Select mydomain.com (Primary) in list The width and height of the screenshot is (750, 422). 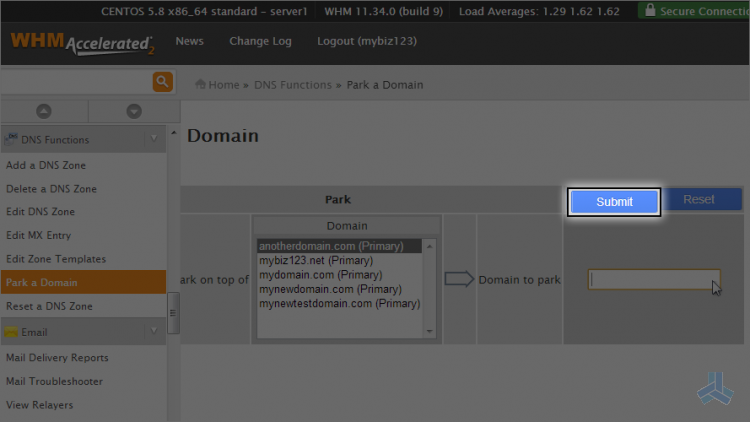(x=340, y=275)
